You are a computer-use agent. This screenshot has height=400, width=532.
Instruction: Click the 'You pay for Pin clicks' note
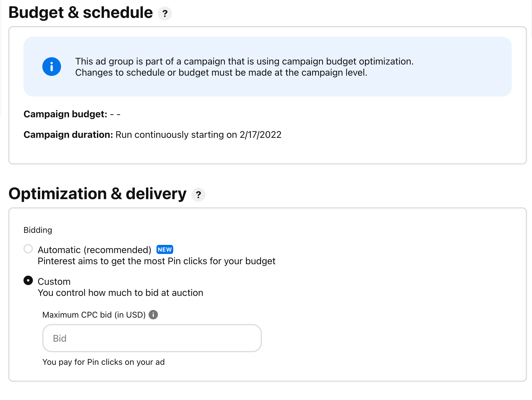[x=104, y=362]
